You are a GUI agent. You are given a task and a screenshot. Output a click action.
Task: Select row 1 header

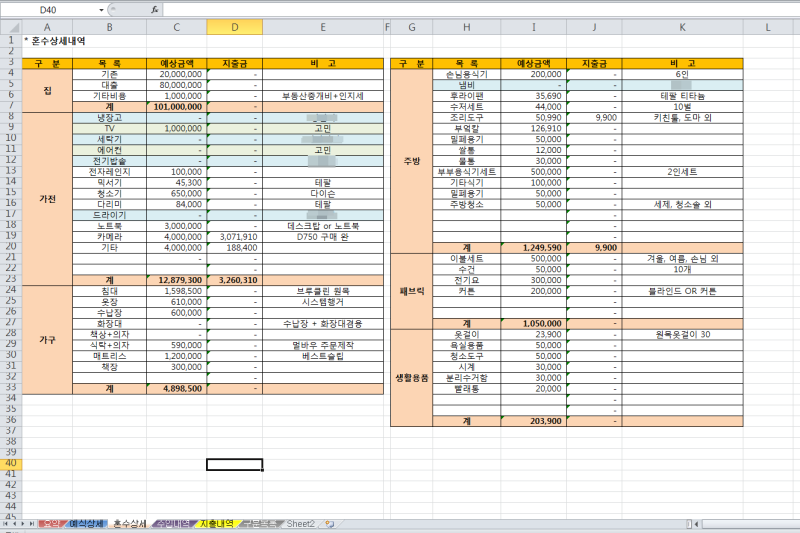(11, 40)
